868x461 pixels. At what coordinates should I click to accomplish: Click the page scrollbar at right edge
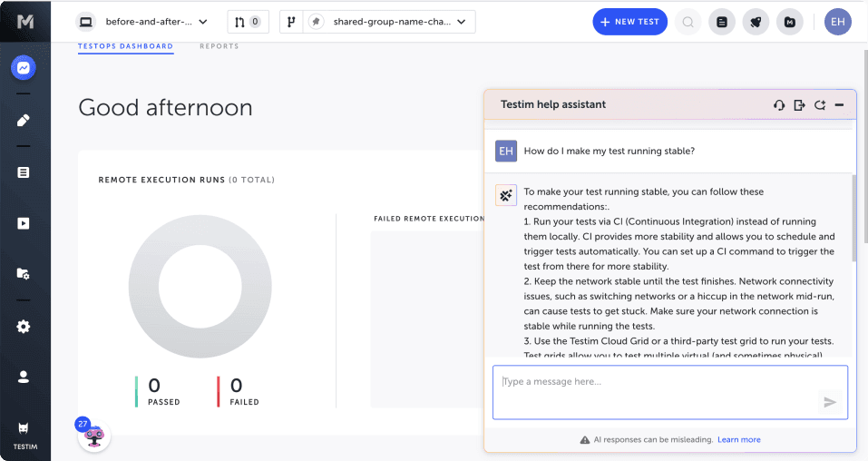[x=865, y=147]
